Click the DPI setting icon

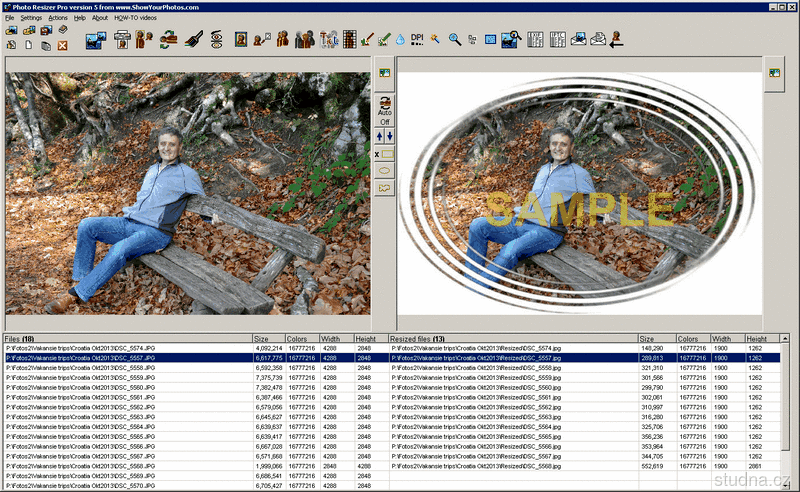pyautogui.click(x=417, y=39)
